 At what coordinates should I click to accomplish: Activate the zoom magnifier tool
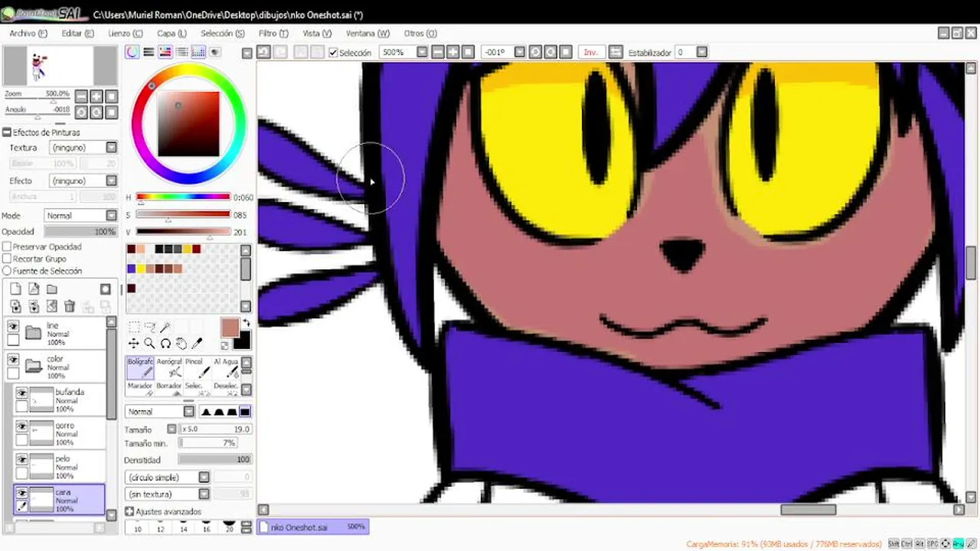point(149,344)
